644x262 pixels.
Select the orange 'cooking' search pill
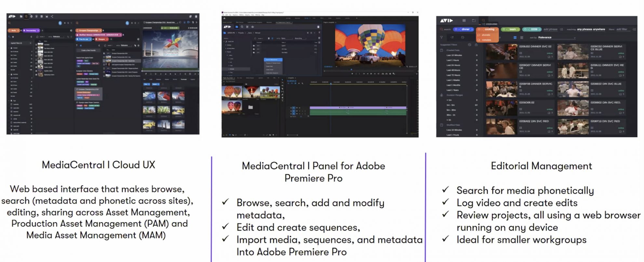point(488,29)
